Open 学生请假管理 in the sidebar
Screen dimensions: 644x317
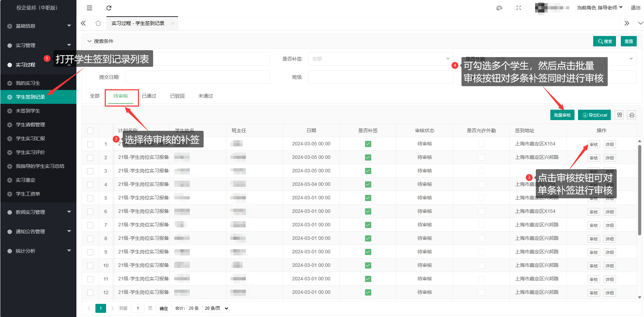(30, 125)
